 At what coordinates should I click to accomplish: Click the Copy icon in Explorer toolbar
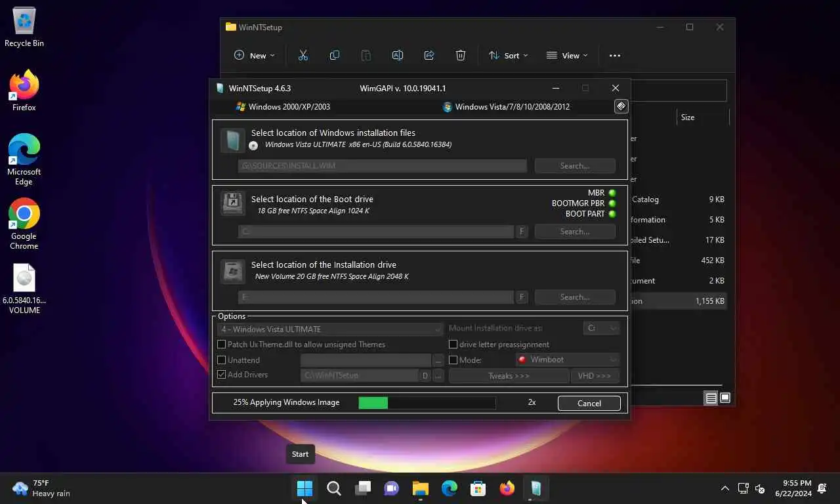click(335, 56)
